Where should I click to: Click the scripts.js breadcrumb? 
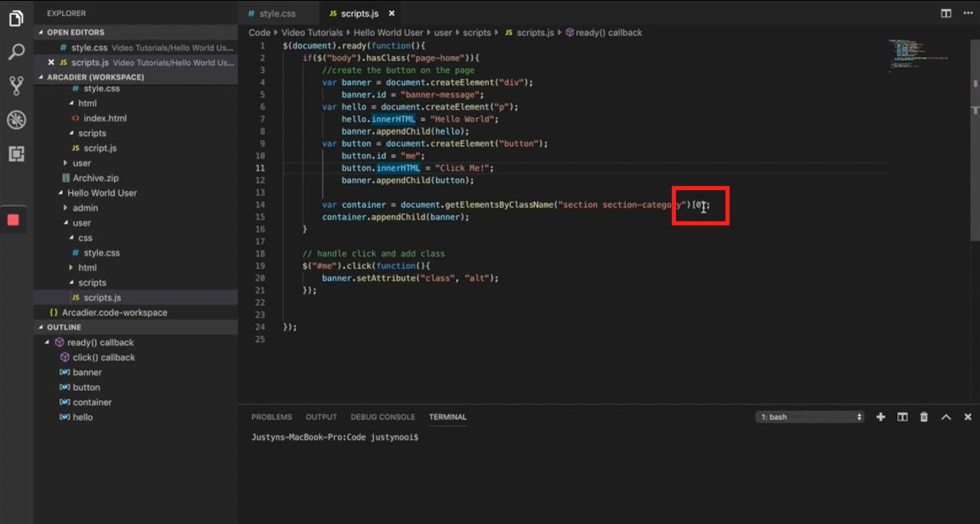point(529,33)
